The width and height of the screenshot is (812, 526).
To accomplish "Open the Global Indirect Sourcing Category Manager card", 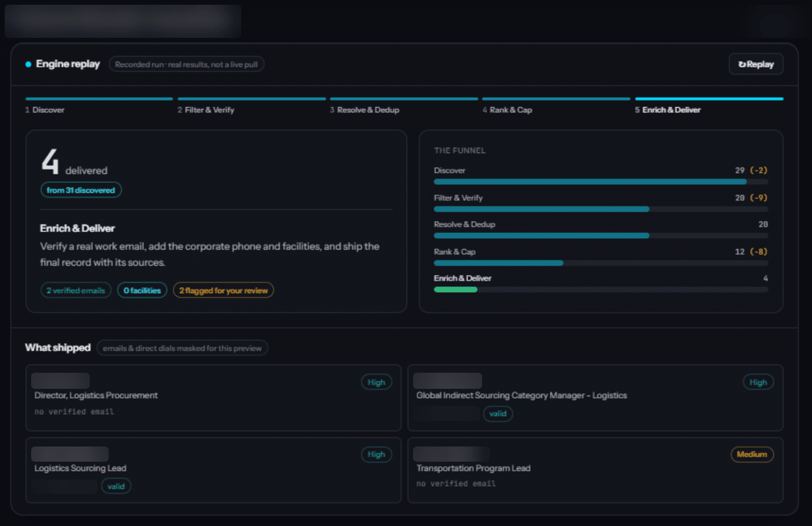I will [x=596, y=398].
